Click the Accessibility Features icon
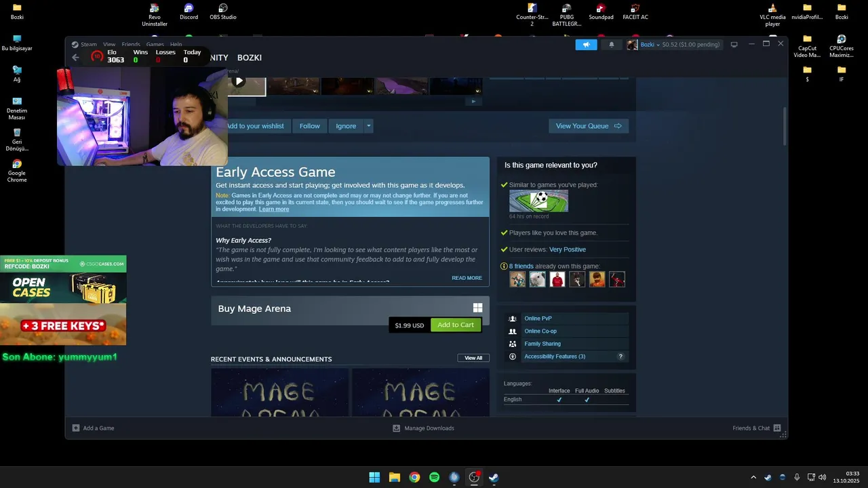 coord(513,357)
